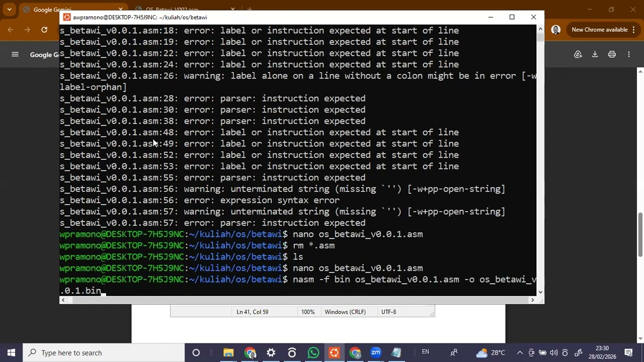Click the terminal scroll down arrow
This screenshot has width=644, height=362.
point(540,292)
